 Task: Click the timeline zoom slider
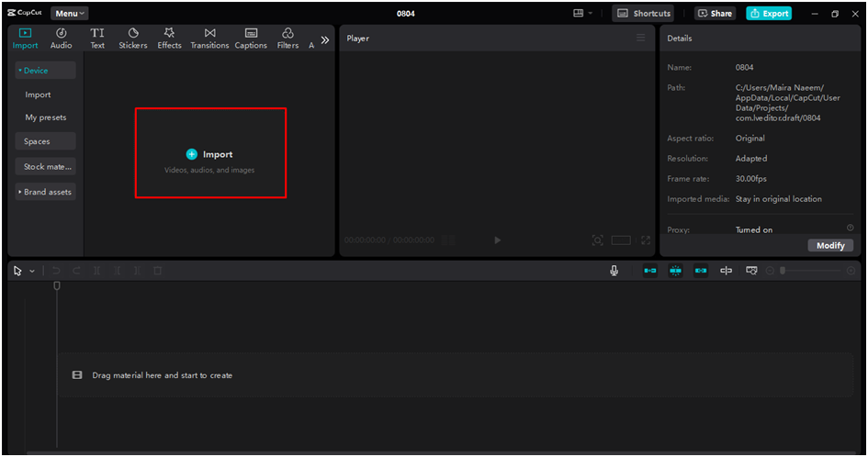(812, 271)
